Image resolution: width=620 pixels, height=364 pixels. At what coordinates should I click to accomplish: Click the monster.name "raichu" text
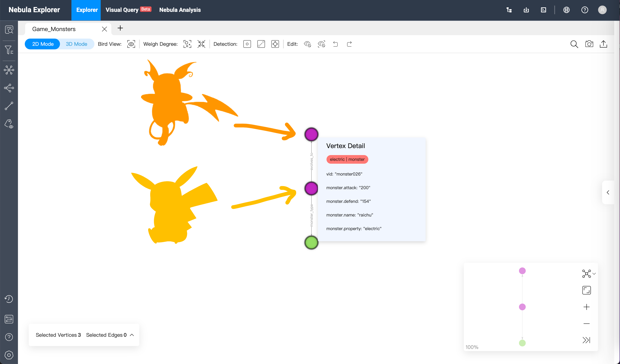pyautogui.click(x=350, y=215)
